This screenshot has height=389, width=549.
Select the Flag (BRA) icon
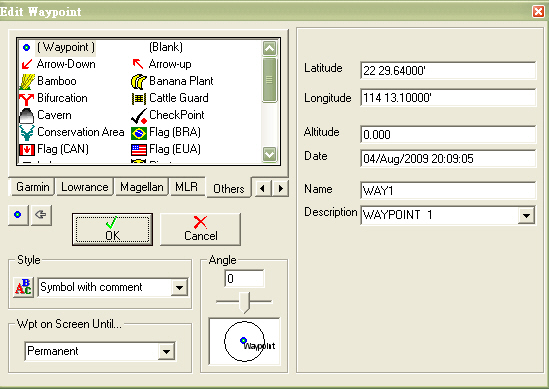[139, 133]
